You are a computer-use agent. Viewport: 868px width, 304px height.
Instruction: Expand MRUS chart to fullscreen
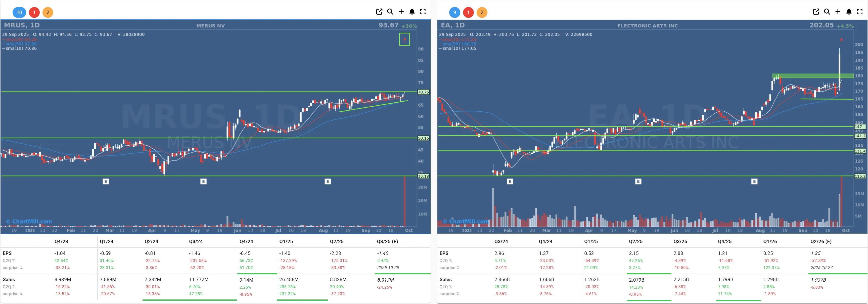coord(423,12)
